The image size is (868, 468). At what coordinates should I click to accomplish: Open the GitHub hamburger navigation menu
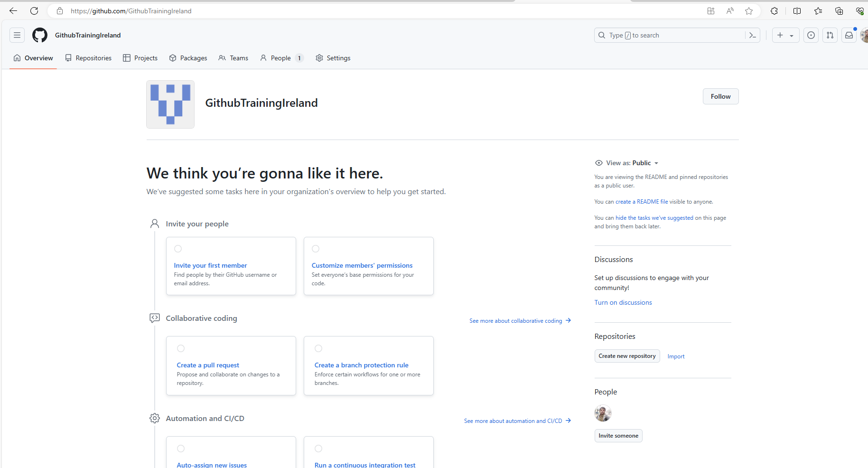click(17, 35)
